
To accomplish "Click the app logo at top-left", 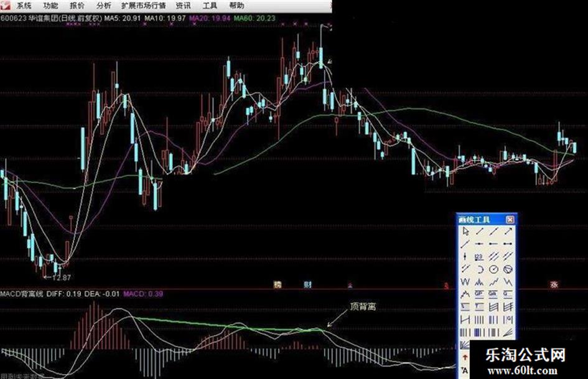I will pyautogui.click(x=5, y=5).
